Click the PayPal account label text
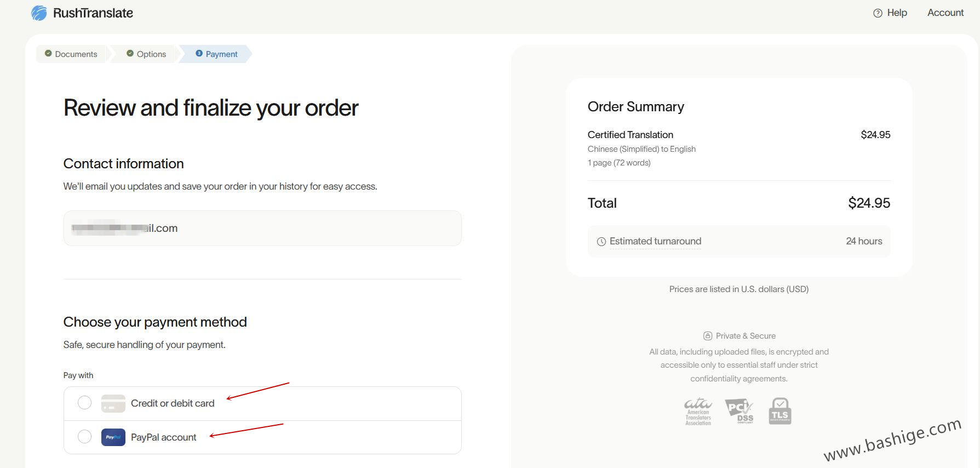980x468 pixels. [x=163, y=437]
